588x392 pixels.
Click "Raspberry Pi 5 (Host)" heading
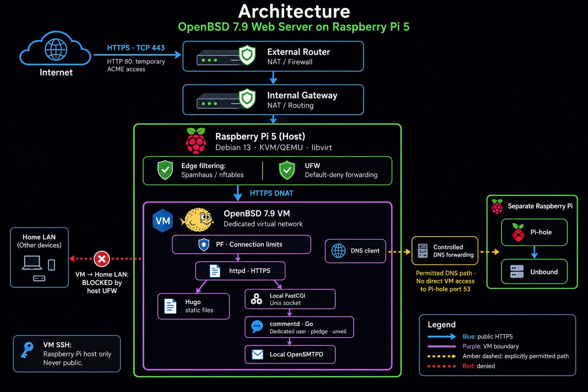[x=260, y=137]
